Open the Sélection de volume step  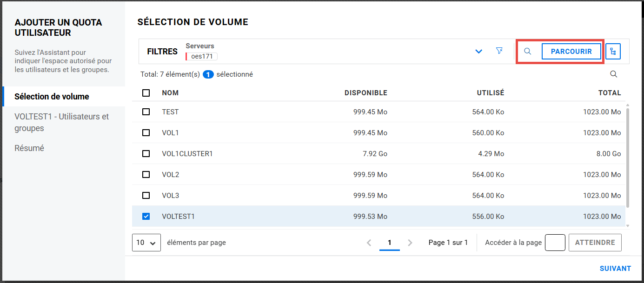coord(52,97)
